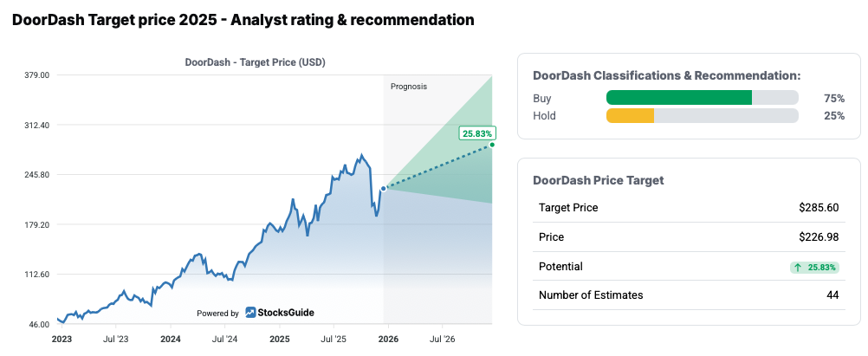Click the StocksGuide logo icon

coord(250,313)
